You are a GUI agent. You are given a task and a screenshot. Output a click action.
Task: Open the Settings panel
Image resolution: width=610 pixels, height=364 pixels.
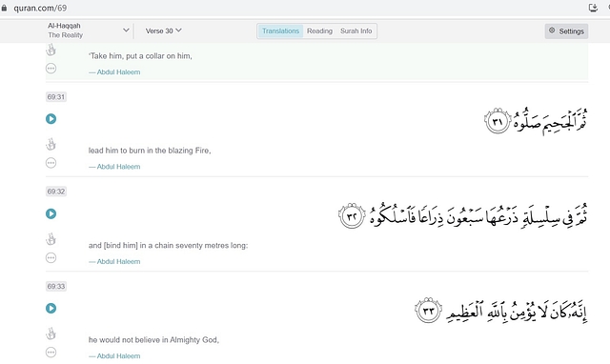pos(566,31)
